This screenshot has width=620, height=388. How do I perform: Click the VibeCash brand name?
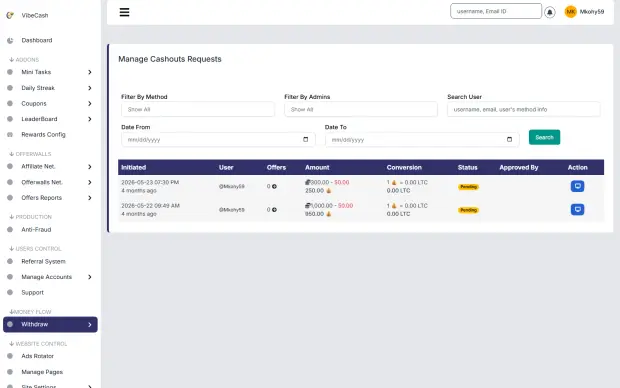point(35,15)
